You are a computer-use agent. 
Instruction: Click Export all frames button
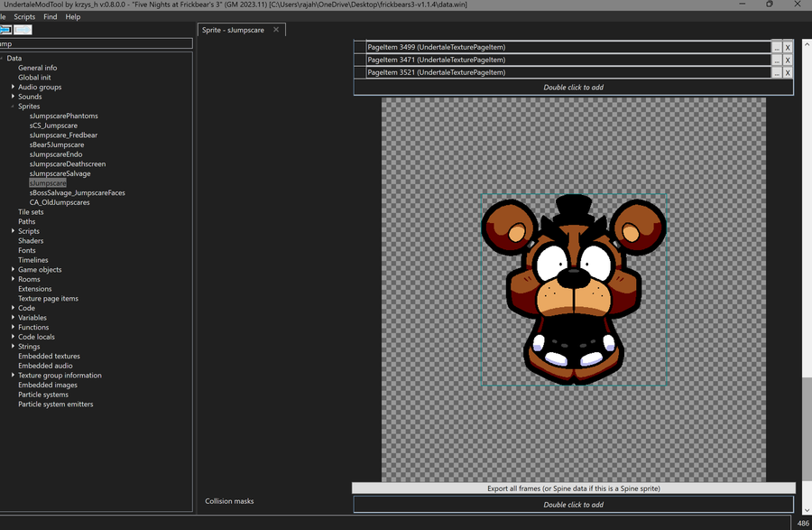click(573, 488)
